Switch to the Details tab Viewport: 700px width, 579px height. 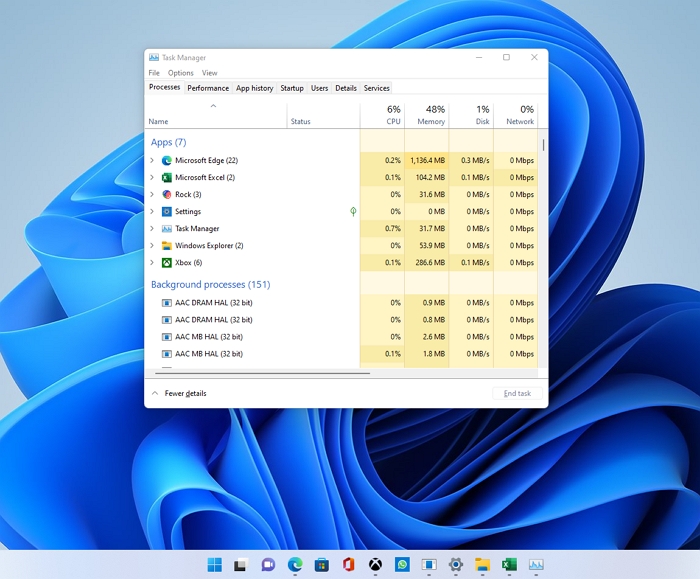point(346,88)
